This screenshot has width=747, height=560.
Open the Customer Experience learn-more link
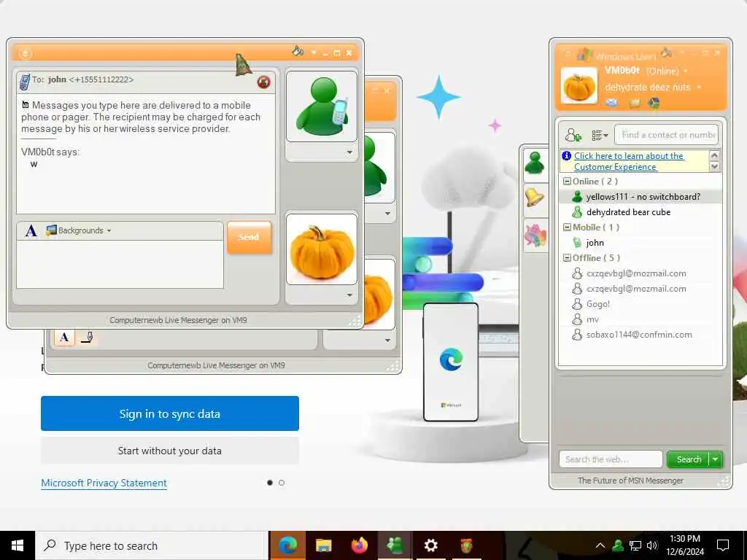(x=628, y=161)
